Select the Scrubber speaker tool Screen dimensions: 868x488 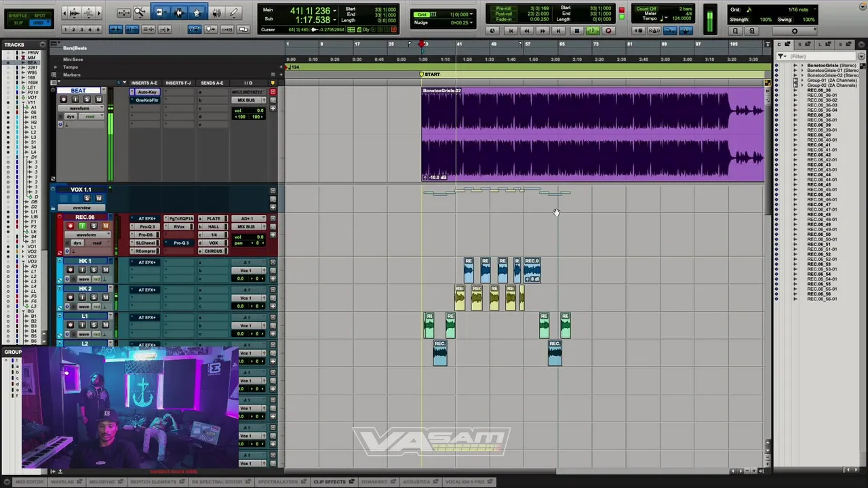click(x=216, y=12)
